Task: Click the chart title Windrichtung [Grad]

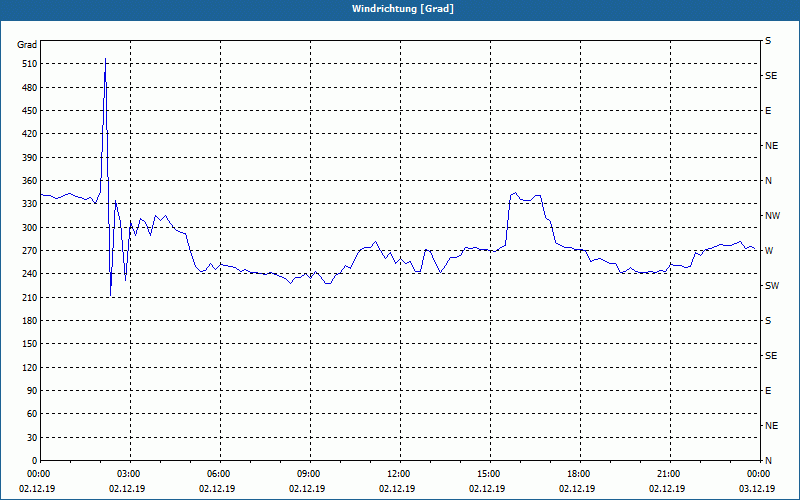Action: tap(403, 9)
